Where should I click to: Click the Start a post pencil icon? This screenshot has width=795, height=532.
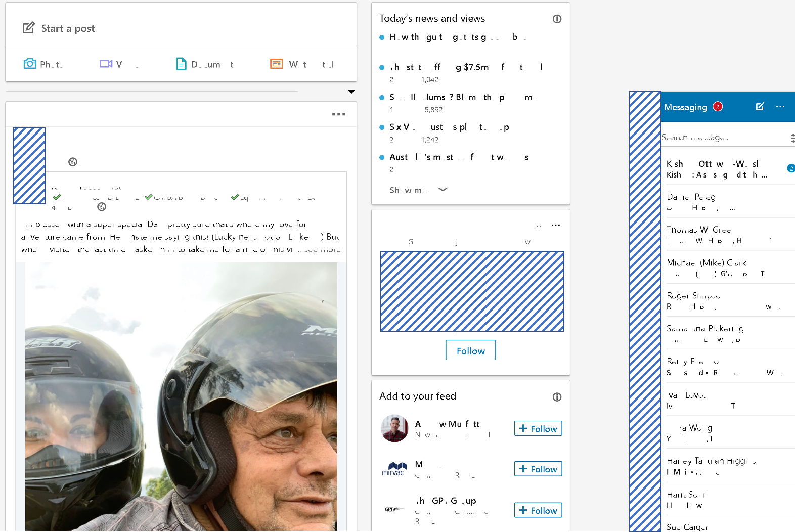click(x=29, y=28)
